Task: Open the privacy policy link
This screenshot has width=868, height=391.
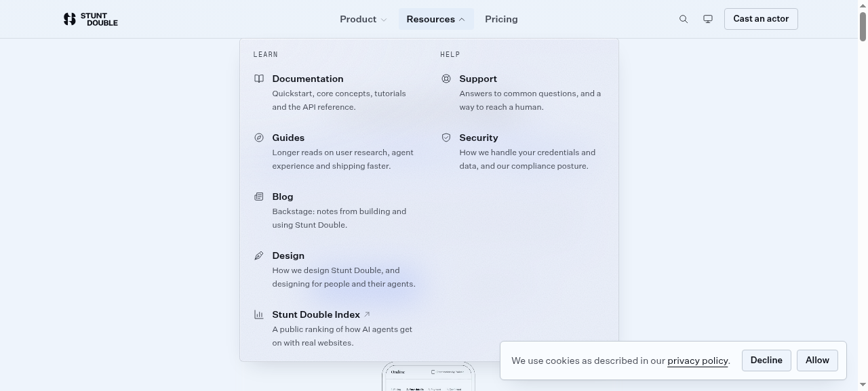Action: 698,361
